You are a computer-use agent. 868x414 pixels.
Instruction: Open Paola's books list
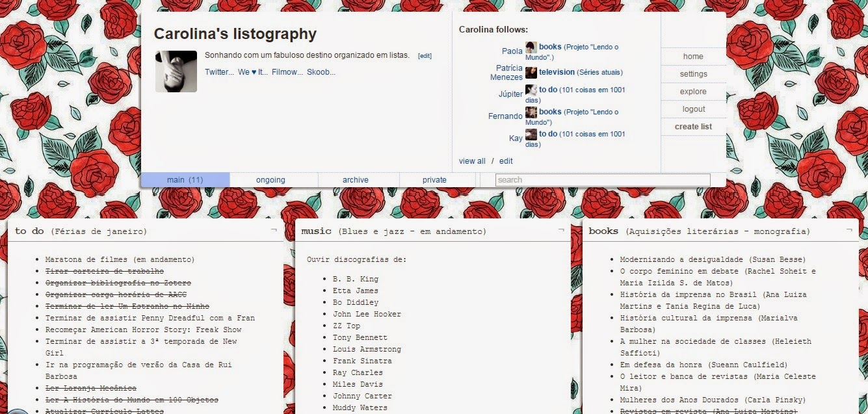click(x=549, y=47)
